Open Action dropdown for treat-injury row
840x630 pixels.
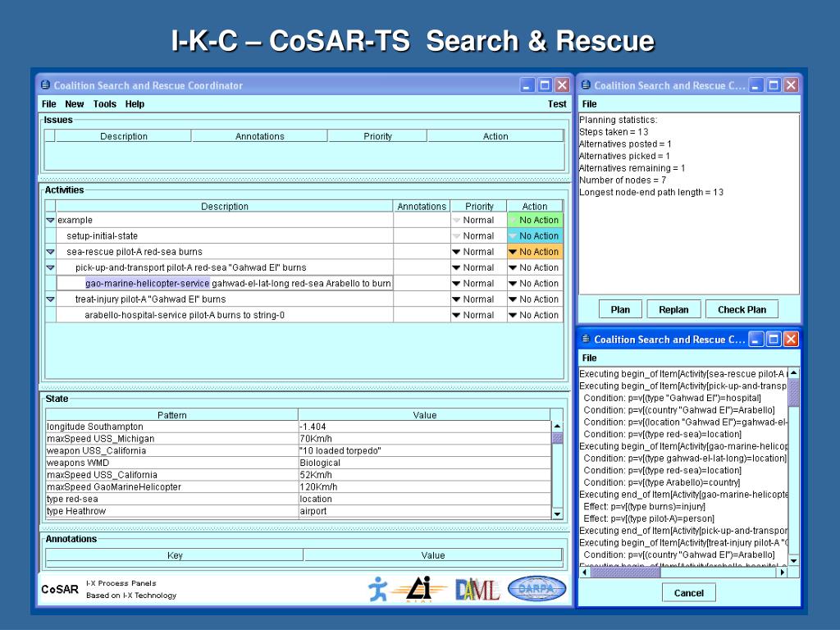[535, 299]
